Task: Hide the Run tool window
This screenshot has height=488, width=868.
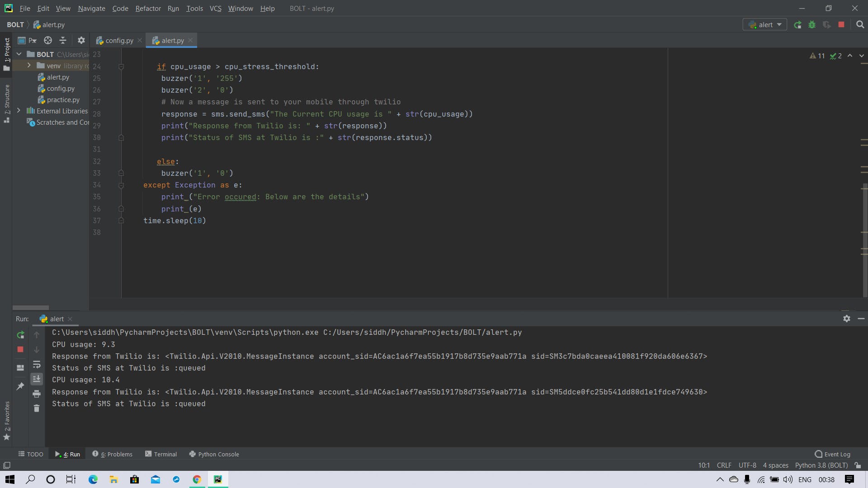Action: [861, 319]
